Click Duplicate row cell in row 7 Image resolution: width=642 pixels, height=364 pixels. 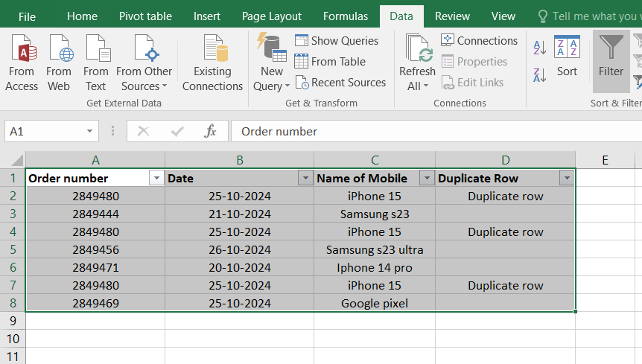(x=506, y=286)
